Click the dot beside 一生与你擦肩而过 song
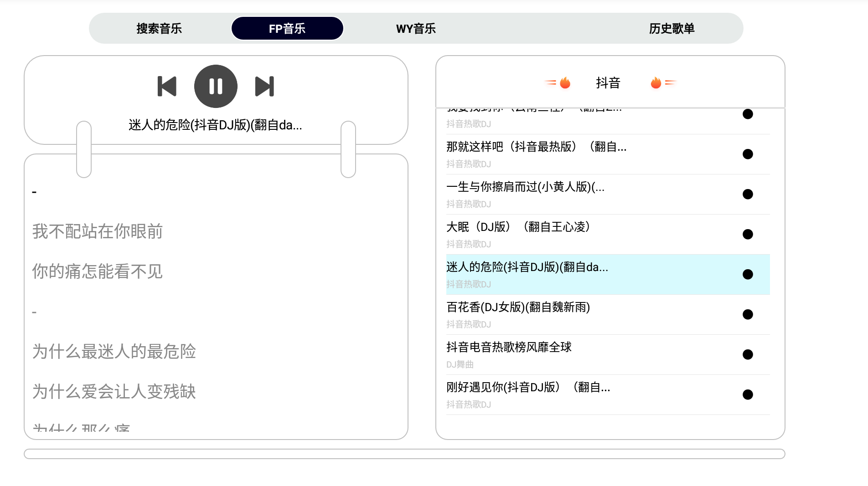The image size is (868, 486). coord(747,194)
